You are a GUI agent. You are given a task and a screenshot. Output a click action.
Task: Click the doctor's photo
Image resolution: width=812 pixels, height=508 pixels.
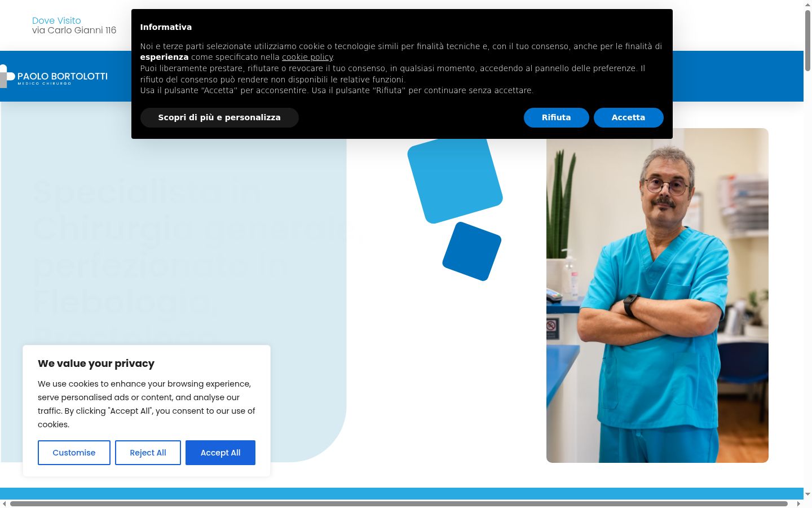coord(657,295)
